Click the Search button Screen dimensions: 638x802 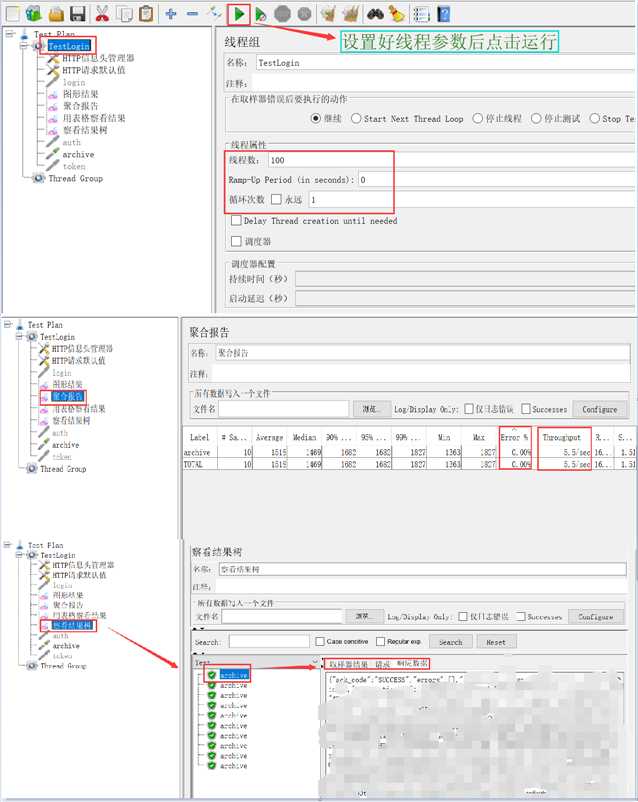tap(451, 642)
